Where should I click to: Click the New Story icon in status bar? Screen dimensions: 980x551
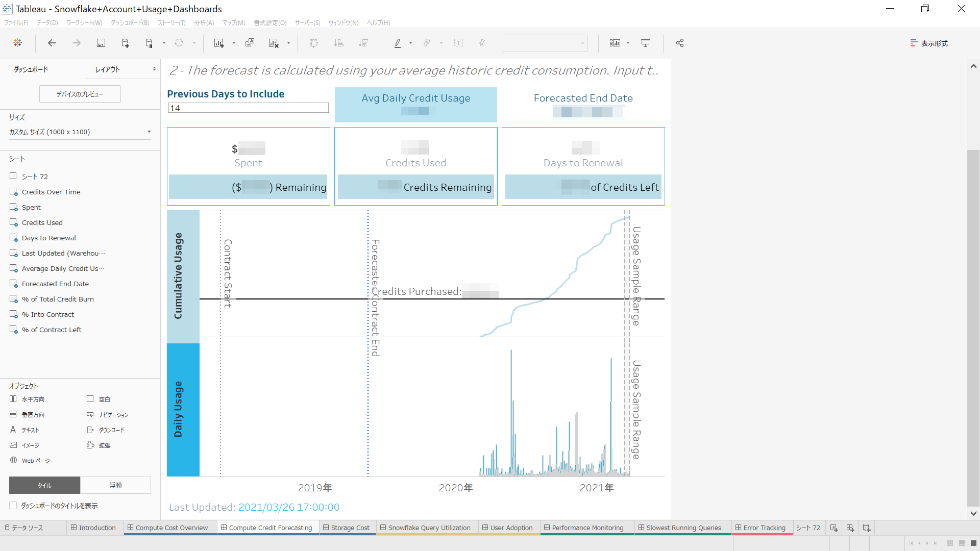click(x=867, y=528)
